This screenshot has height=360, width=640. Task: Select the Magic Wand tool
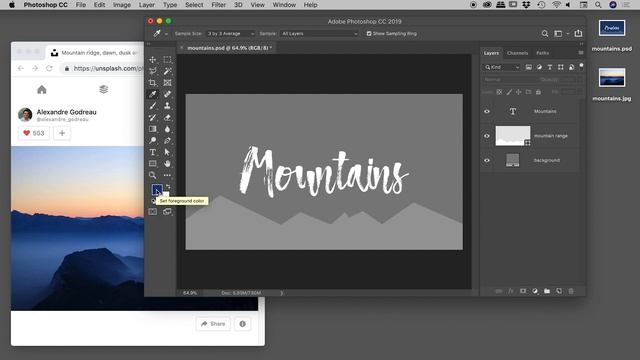pos(167,71)
